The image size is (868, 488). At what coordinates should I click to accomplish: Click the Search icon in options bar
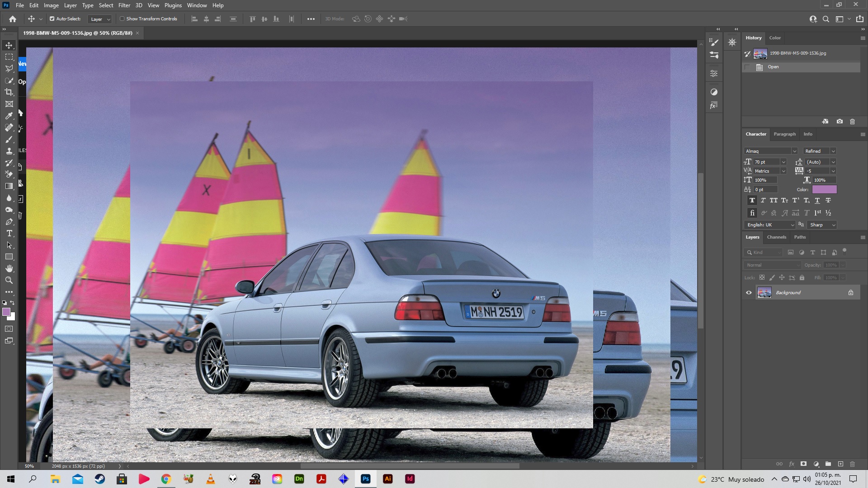coord(826,19)
